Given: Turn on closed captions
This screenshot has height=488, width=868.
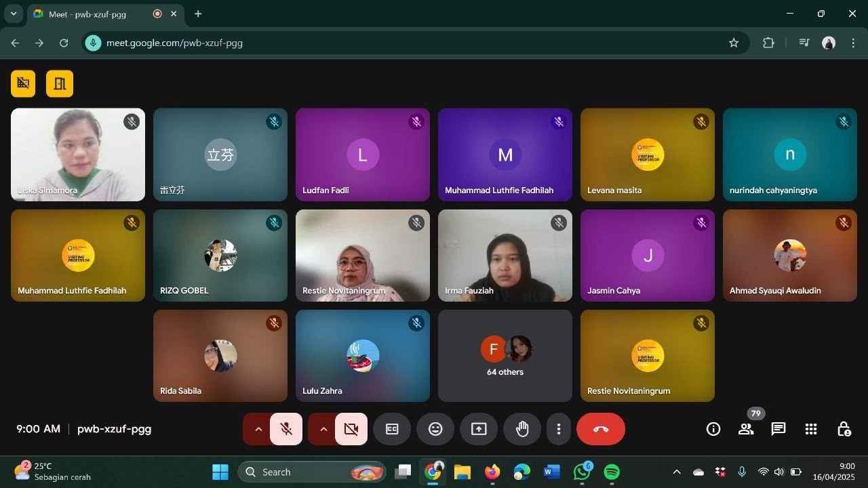Looking at the screenshot, I should click(x=392, y=429).
